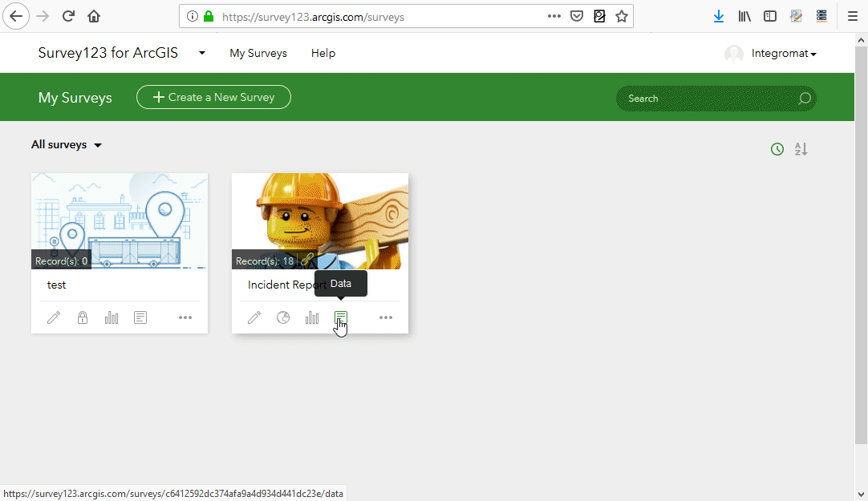Screen dimensions: 868x501
Task: Click Create a New Survey button
Action: click(213, 97)
